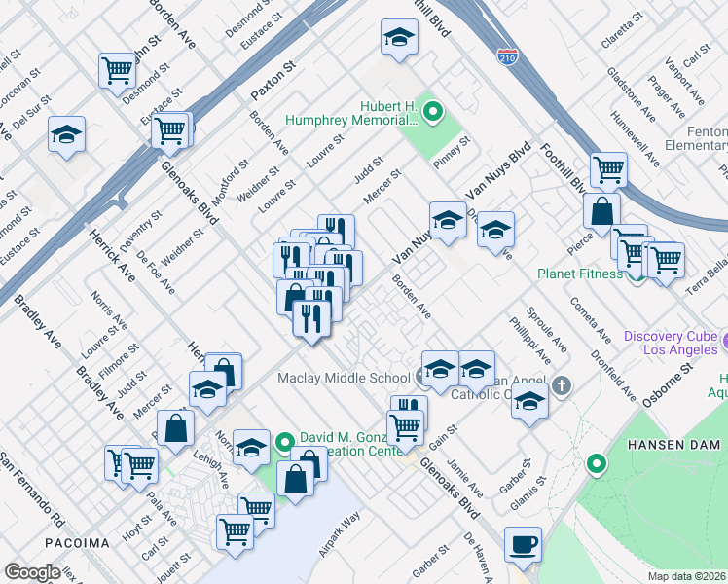This screenshot has height=584, width=728.
Task: Open the shopping bag marker below Mercer St
Action: (175, 429)
